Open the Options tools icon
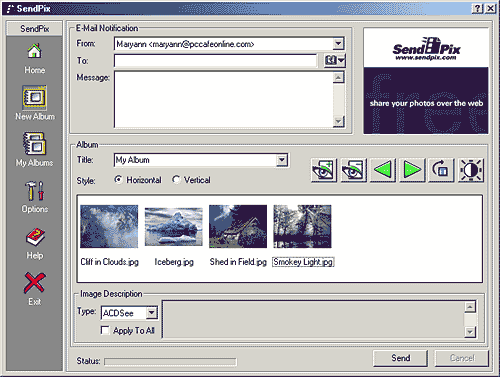This screenshot has height=377, width=500. [x=35, y=190]
